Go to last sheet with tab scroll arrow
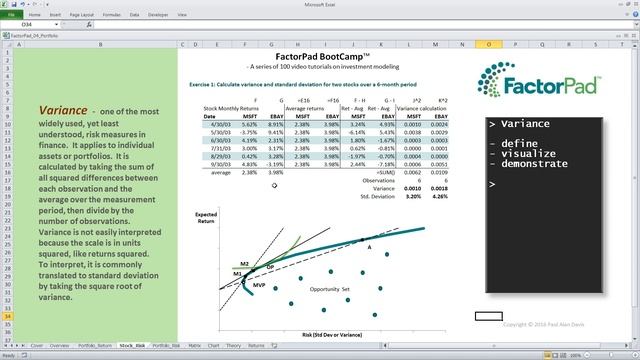 (x=23, y=345)
